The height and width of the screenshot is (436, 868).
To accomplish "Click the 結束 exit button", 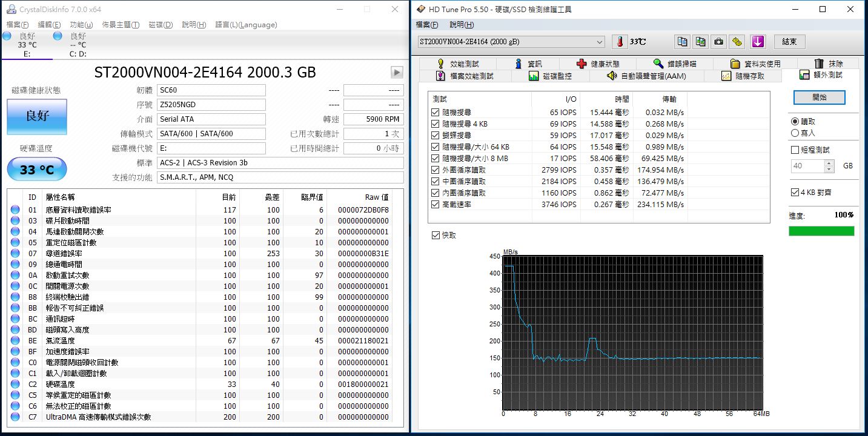I will (789, 42).
